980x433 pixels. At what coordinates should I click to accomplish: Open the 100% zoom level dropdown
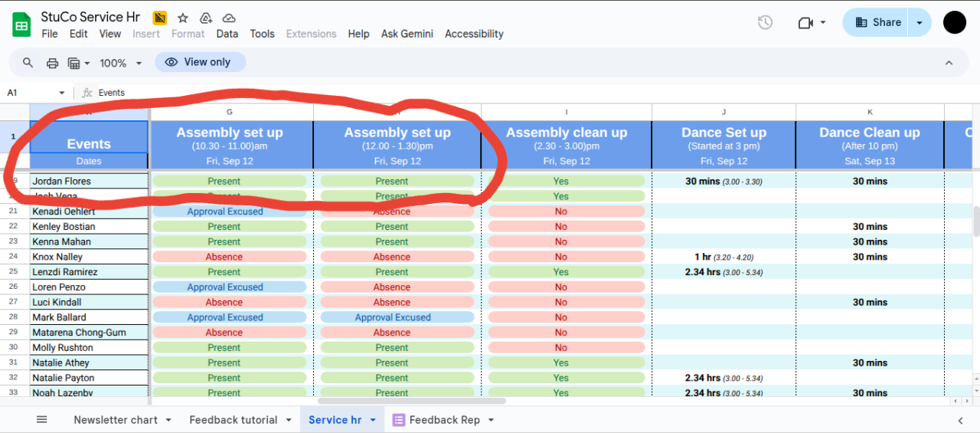tap(121, 63)
